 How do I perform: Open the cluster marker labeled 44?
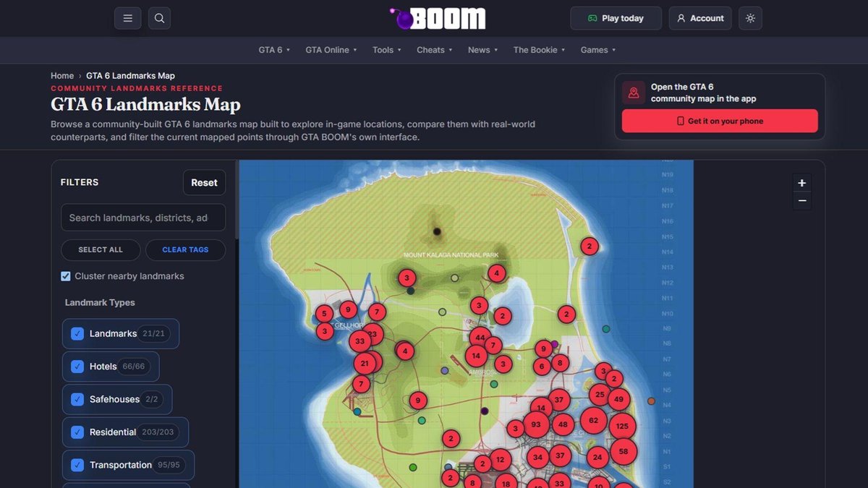pos(480,338)
